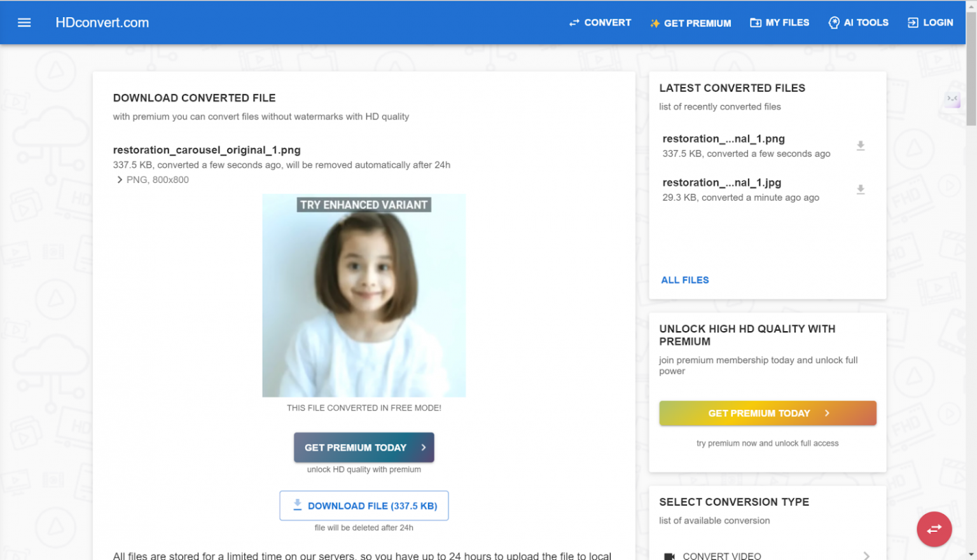977x560 pixels.
Task: Click the small extension icon near the scrollbar
Action: click(952, 99)
